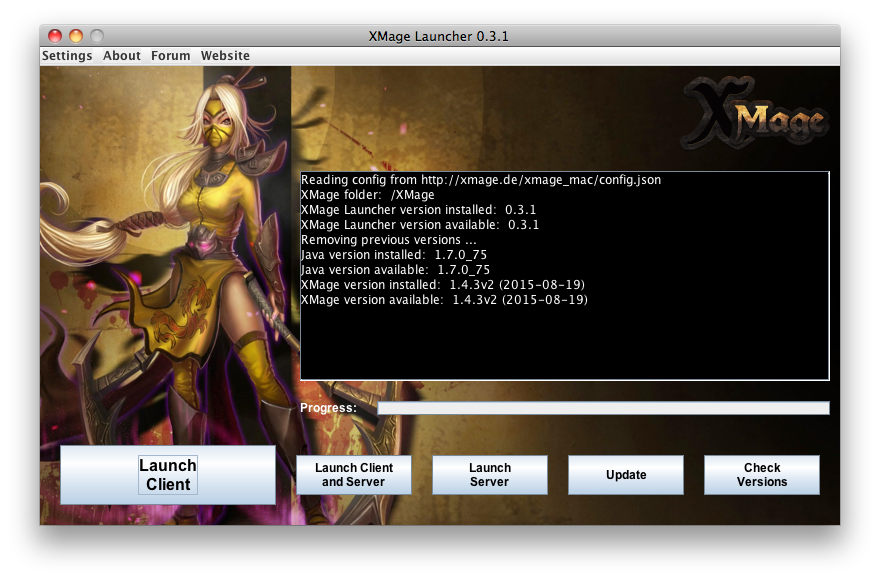Click 'Removing previous versions ...' log line

(x=388, y=240)
